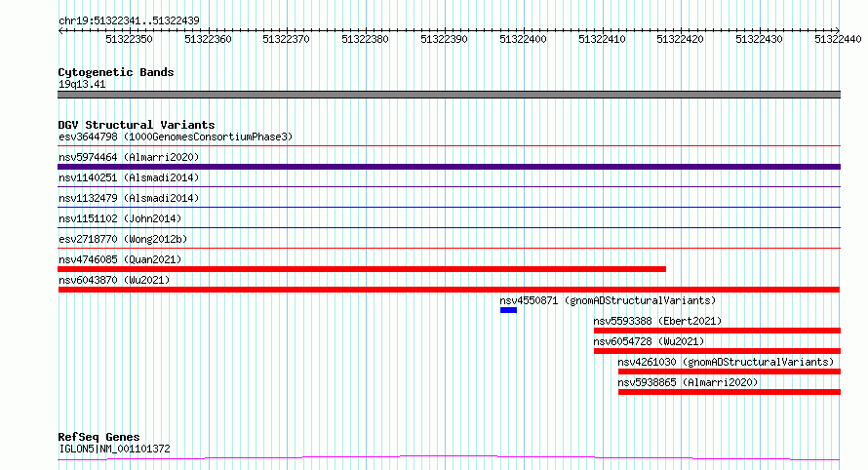Open variant nsv6054728 (Wu2021) label
The width and height of the screenshot is (868, 470).
click(649, 341)
